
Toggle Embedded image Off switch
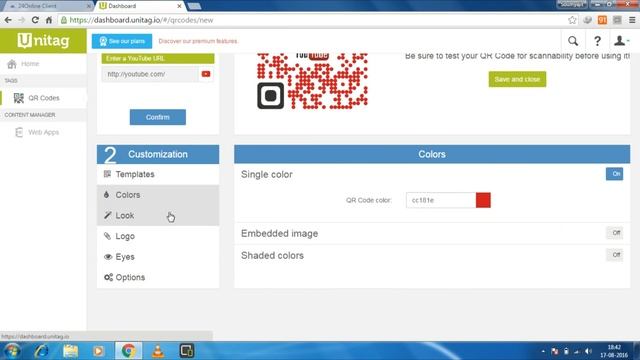pos(615,233)
